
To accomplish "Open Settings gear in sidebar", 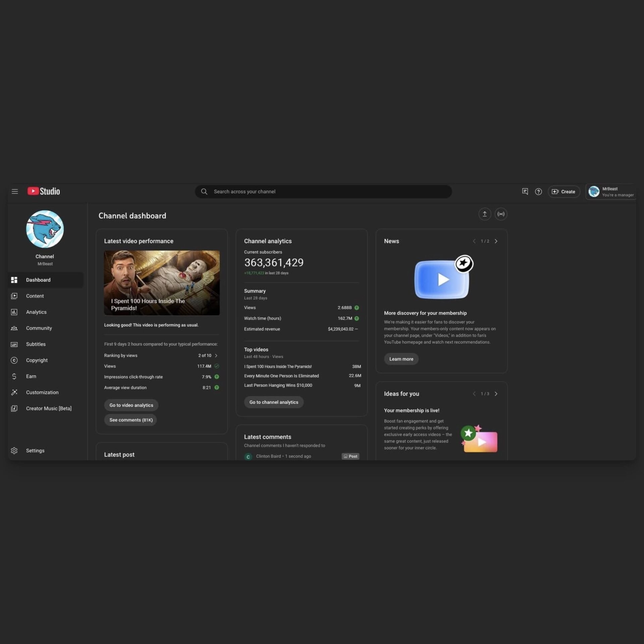I will (14, 450).
